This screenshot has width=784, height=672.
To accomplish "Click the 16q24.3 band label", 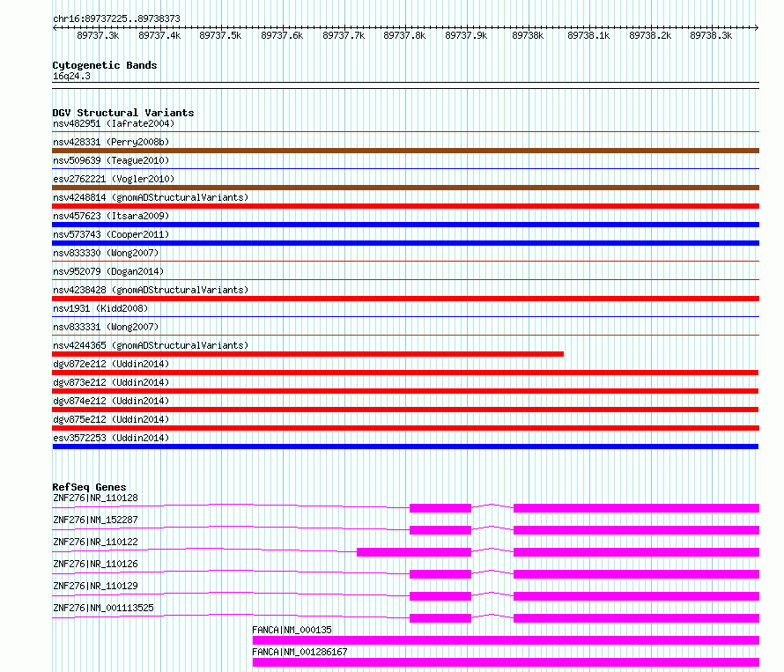I will tap(71, 76).
